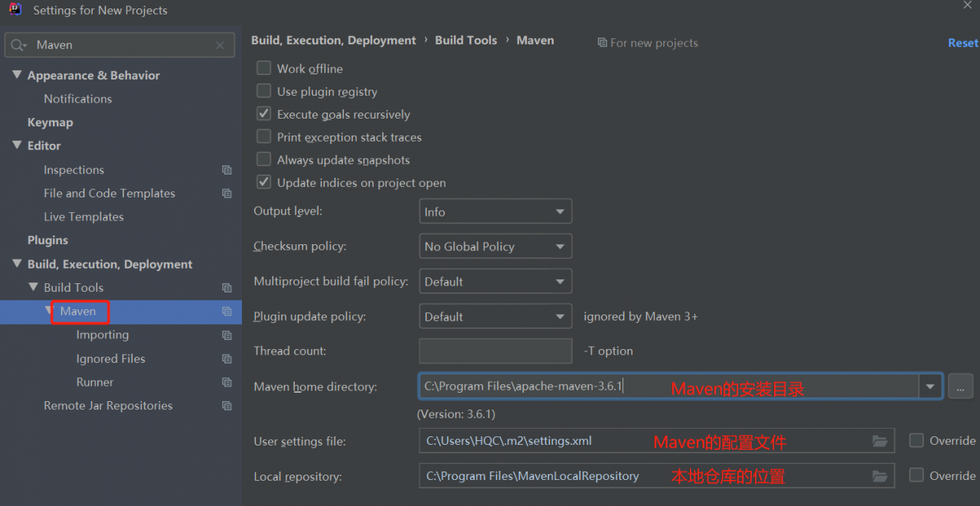This screenshot has height=506, width=980.
Task: Click the IntelliJ IDEA logo in title bar
Action: pyautogui.click(x=15, y=10)
